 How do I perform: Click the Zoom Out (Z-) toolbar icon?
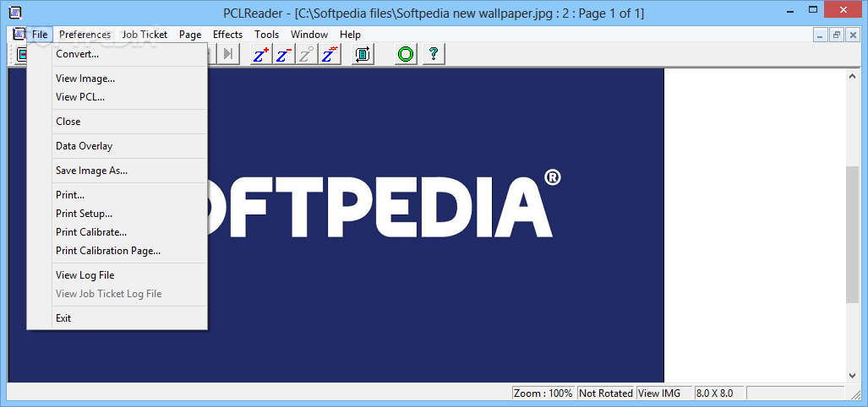[284, 54]
